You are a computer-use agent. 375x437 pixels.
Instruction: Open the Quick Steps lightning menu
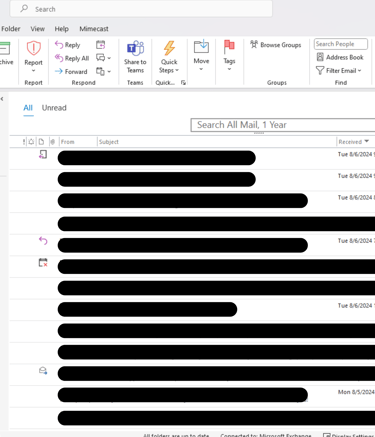click(169, 57)
